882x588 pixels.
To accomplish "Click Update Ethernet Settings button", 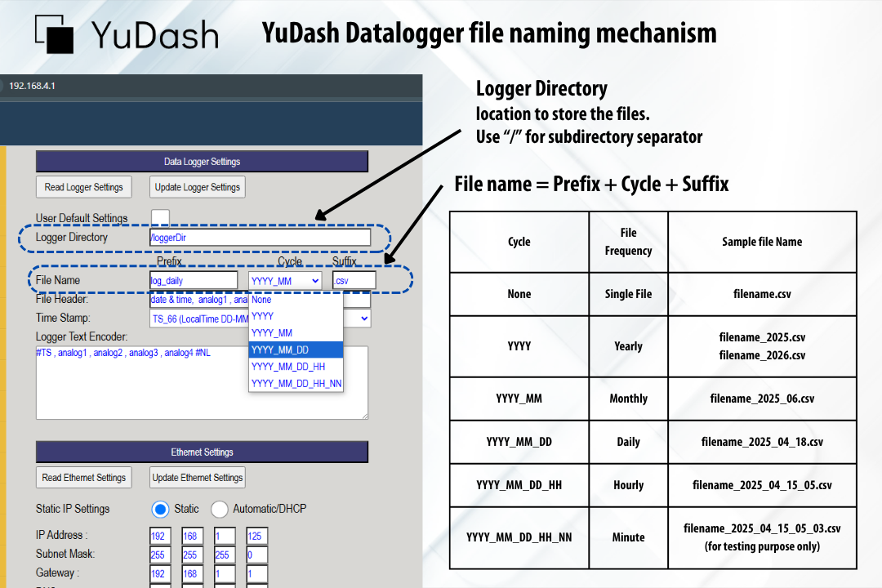I will click(x=198, y=478).
